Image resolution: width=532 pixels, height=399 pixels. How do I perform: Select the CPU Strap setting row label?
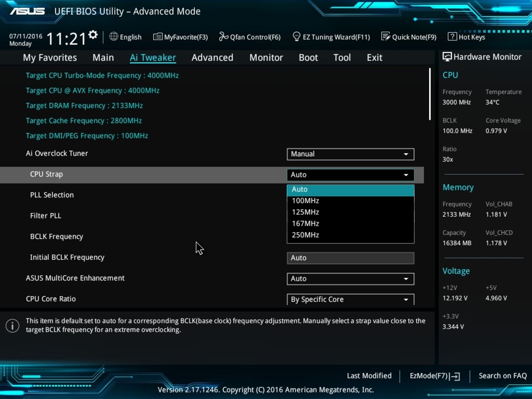(46, 174)
